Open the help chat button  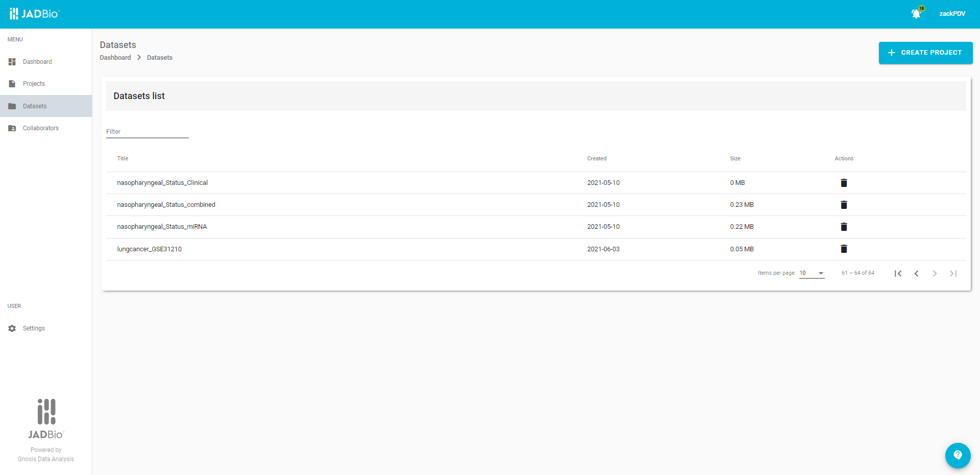pos(958,455)
